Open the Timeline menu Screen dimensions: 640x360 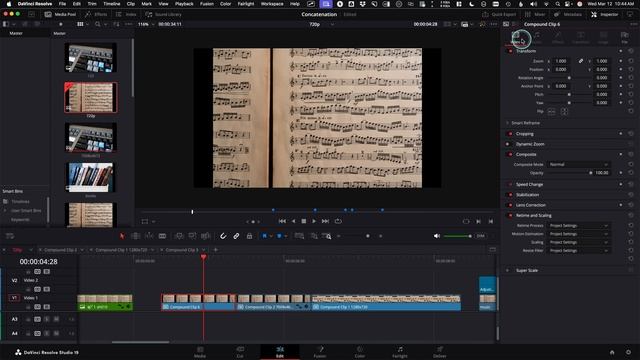(111, 4)
